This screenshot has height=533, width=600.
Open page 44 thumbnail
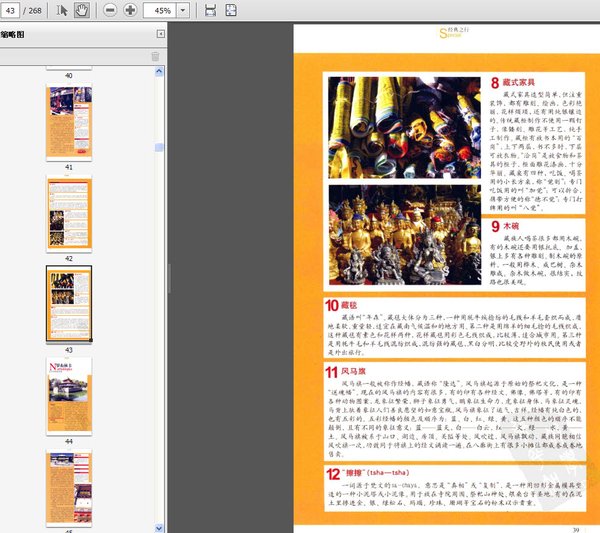(68, 393)
